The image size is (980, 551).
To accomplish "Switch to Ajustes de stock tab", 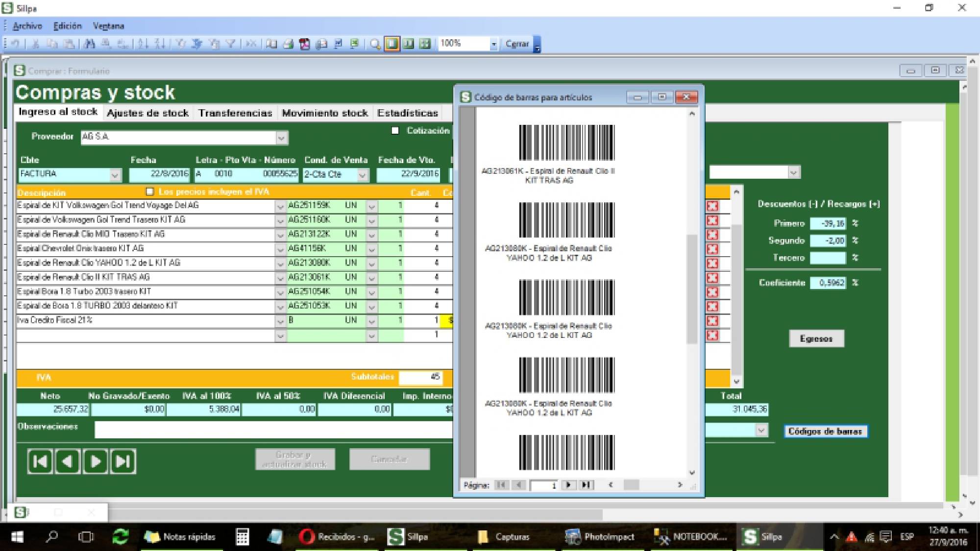I will coord(147,113).
